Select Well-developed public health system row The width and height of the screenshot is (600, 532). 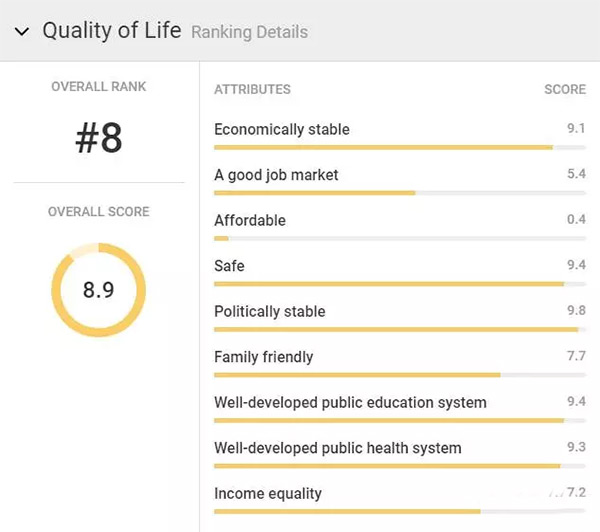coord(338,448)
